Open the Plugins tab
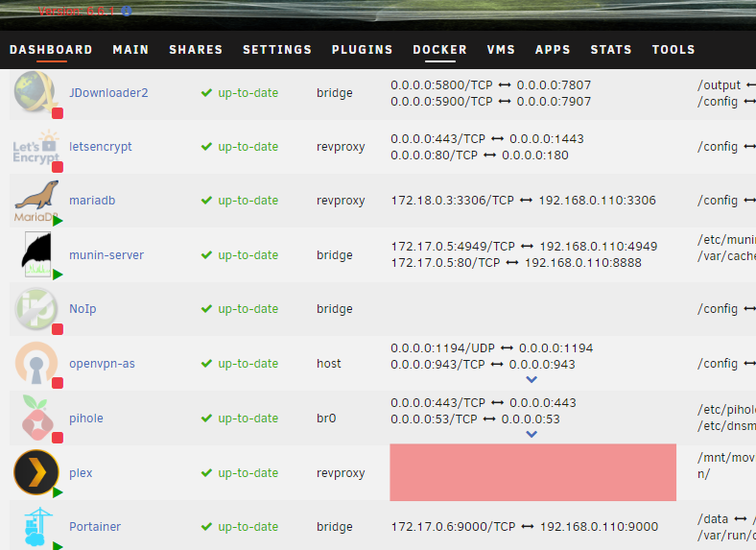This screenshot has height=550, width=756. [x=362, y=50]
